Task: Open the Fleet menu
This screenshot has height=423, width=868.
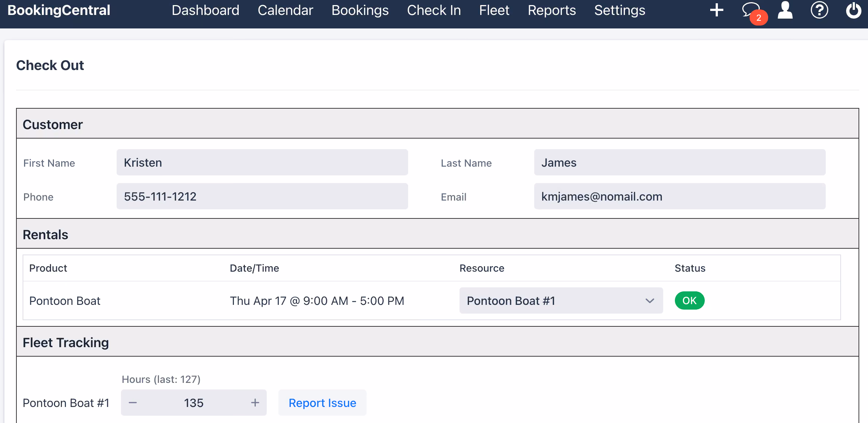Action: click(494, 10)
